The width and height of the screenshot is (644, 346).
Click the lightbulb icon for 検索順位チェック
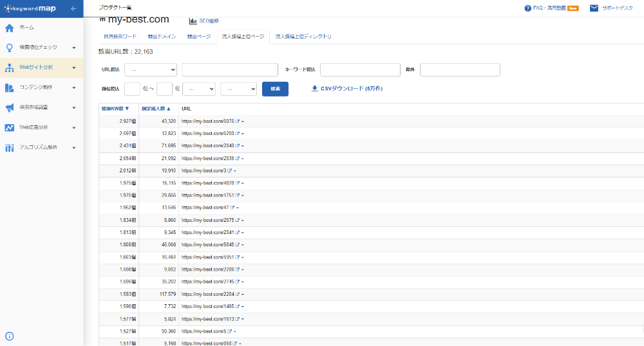click(10, 48)
